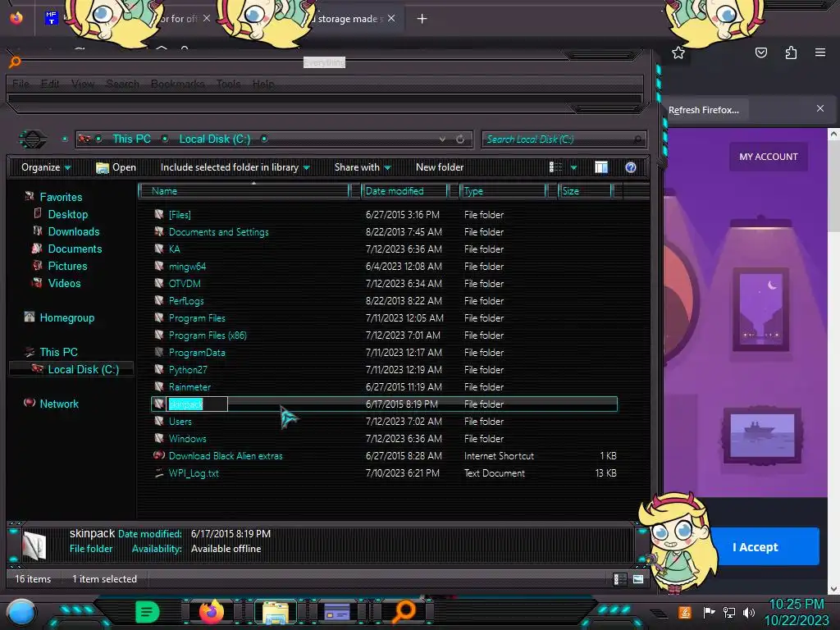The width and height of the screenshot is (840, 630).
Task: Sort files by Name column header
Action: pyautogui.click(x=244, y=190)
